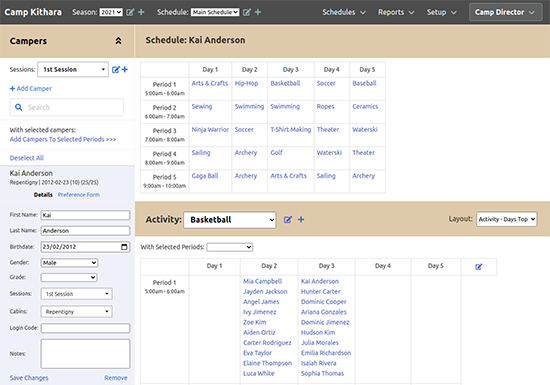Edit Main Schedule using pencil icon
Image resolution: width=550 pixels, height=385 pixels.
click(247, 12)
